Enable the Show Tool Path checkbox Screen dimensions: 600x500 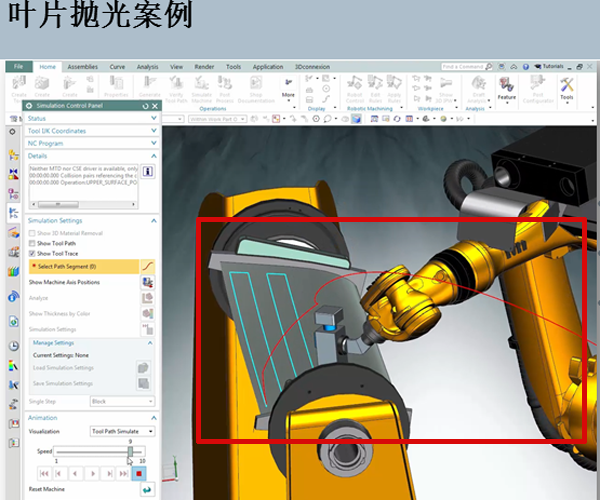coord(32,243)
